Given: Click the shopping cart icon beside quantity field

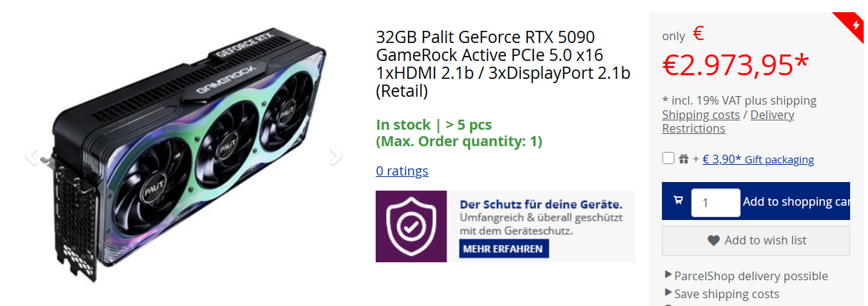Looking at the screenshot, I should click(678, 201).
